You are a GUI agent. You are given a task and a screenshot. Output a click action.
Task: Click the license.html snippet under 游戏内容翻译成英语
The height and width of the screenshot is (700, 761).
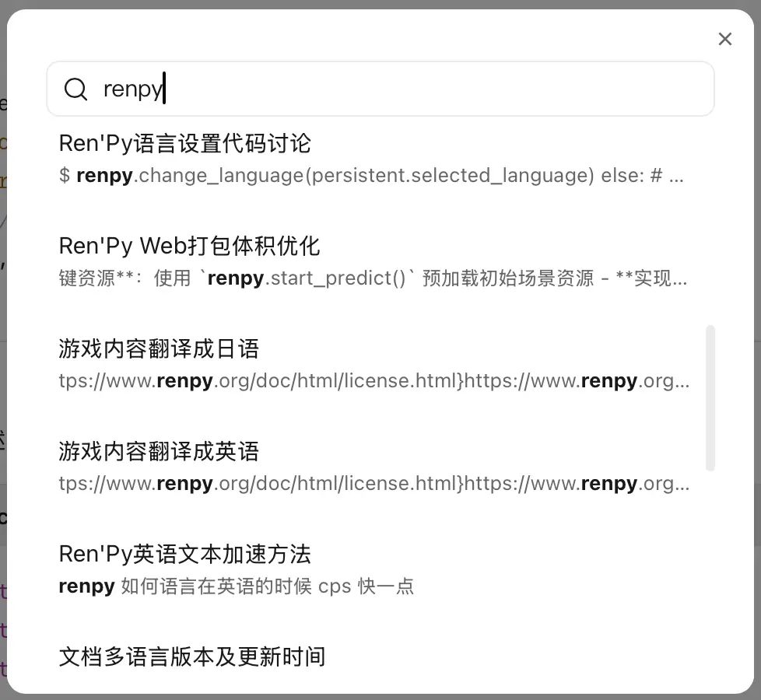click(373, 484)
